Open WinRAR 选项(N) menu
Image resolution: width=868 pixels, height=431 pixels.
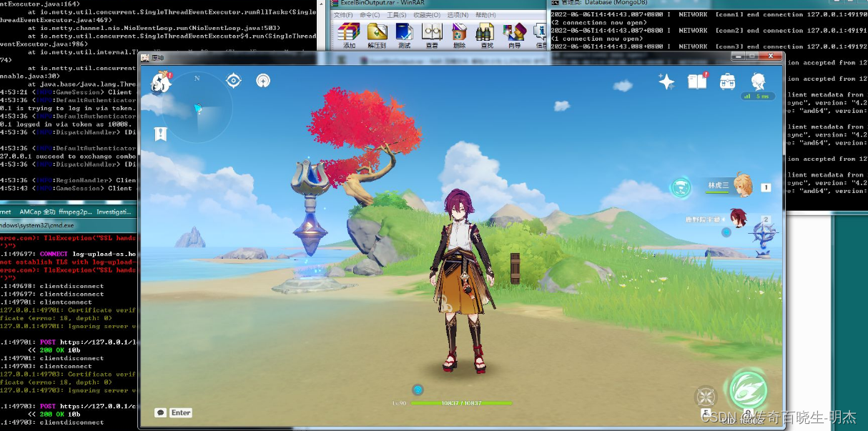(458, 15)
